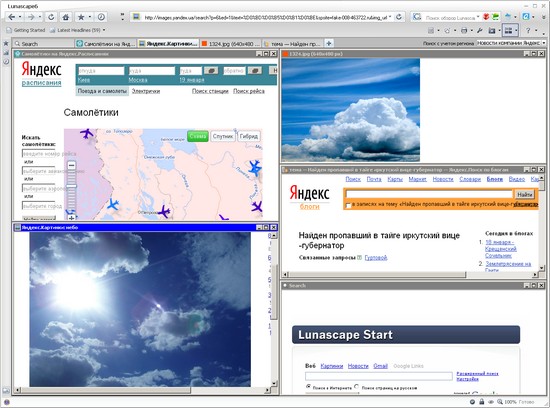
Task: Toggle checkbox 'в записях на тему'
Action: (348, 205)
